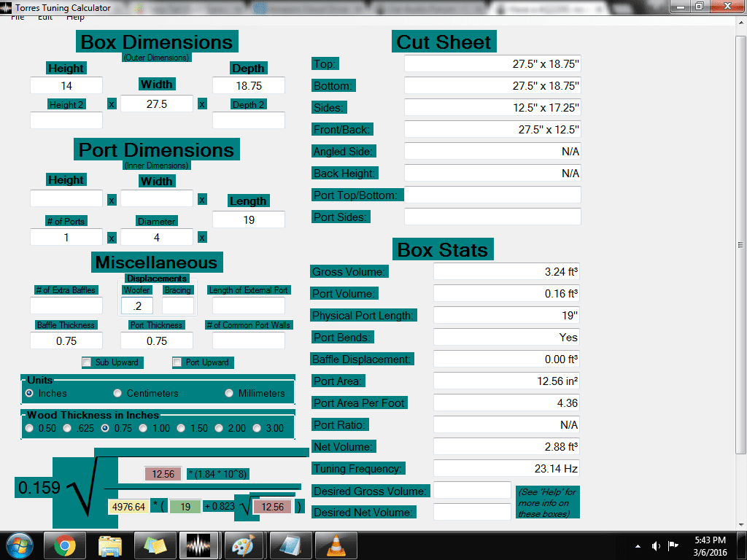Click the port Diameter field showing 4

(157, 237)
